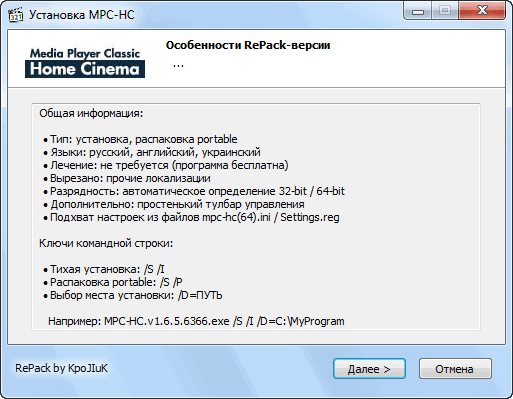Click the Разрядность 32-bit / 64-bit line

(x=194, y=191)
